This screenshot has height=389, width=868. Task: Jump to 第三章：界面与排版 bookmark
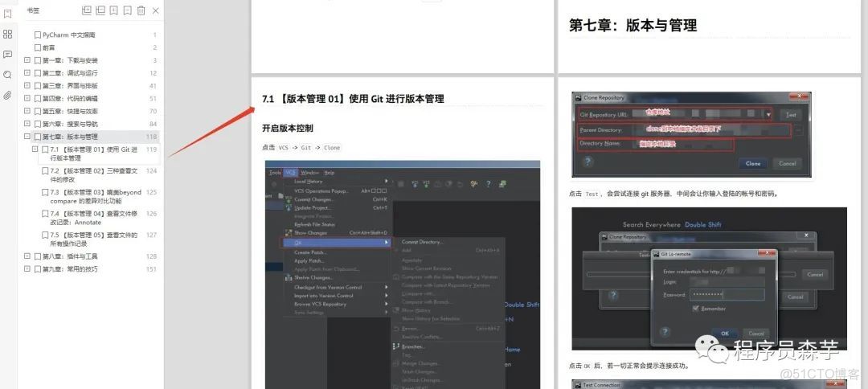click(x=70, y=86)
